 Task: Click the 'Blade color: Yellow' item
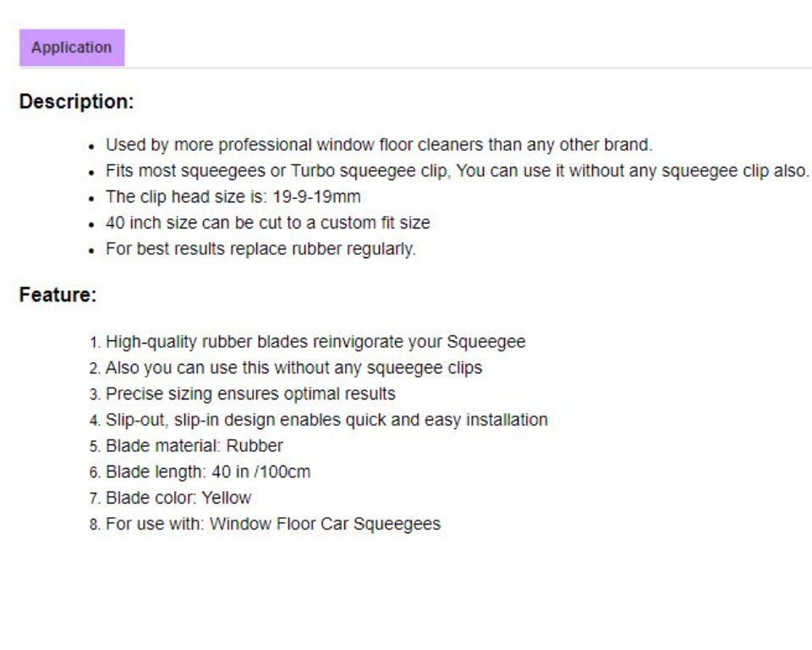[x=178, y=498]
